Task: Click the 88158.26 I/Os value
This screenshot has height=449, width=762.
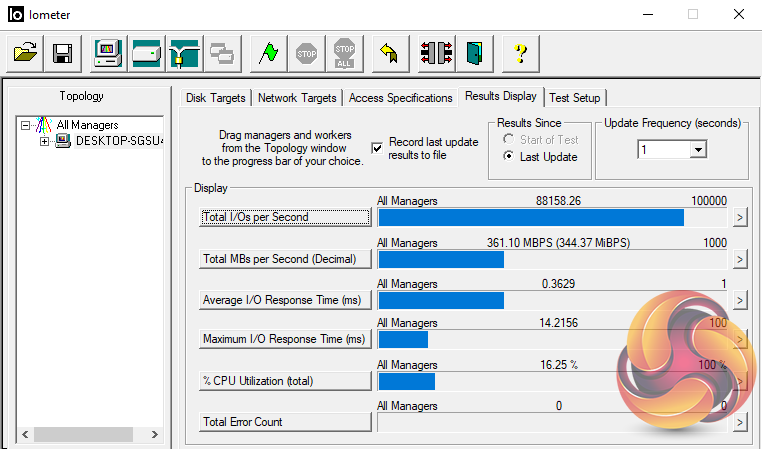Action: point(558,201)
